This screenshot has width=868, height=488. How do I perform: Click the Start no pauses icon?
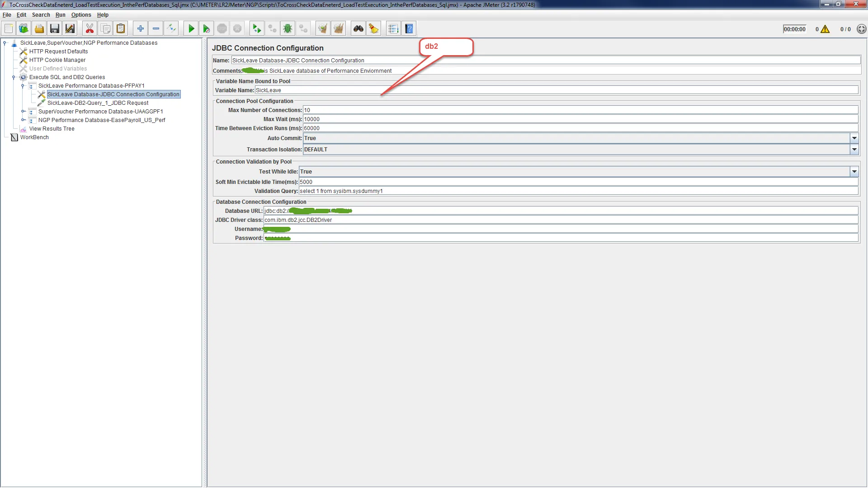point(206,29)
